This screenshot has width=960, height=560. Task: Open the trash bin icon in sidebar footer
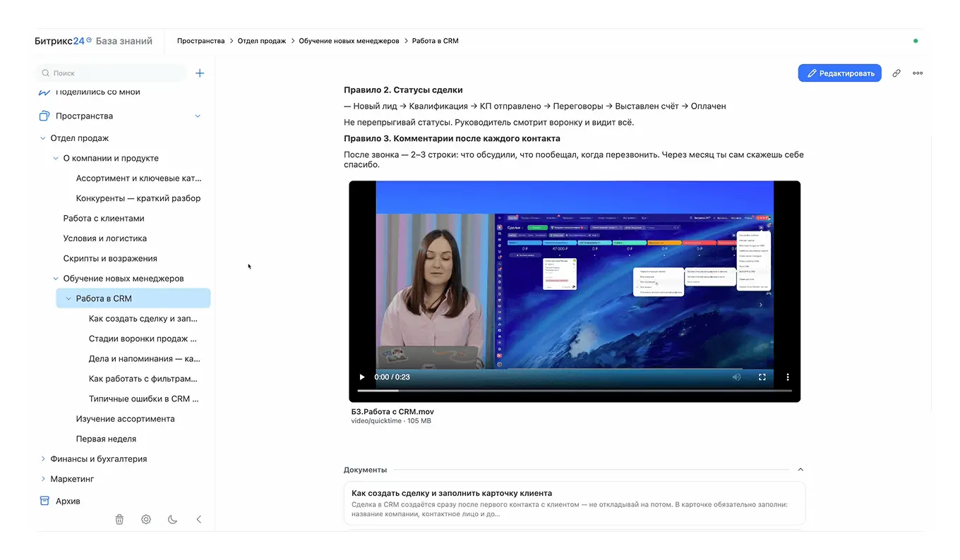[119, 519]
